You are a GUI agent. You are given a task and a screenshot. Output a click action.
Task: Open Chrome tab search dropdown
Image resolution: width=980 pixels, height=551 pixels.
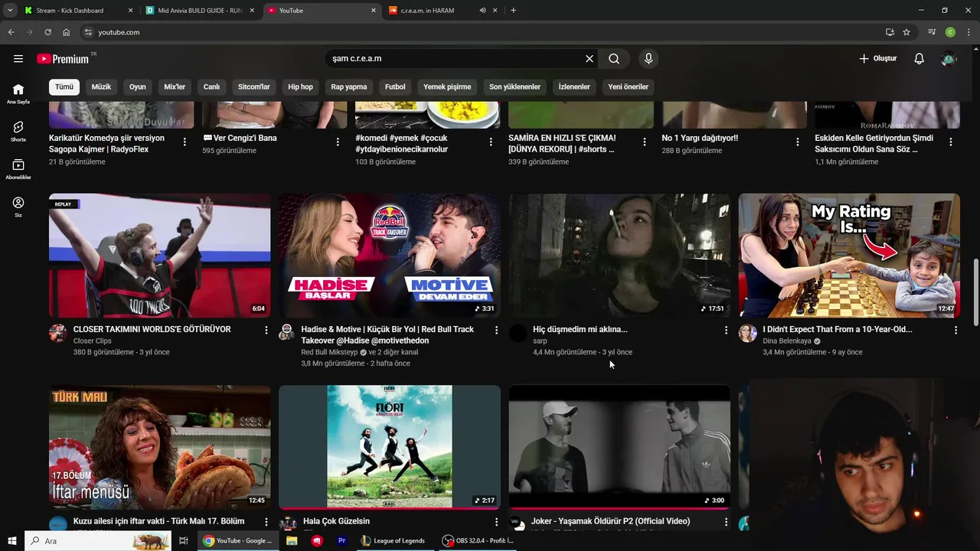(x=10, y=11)
